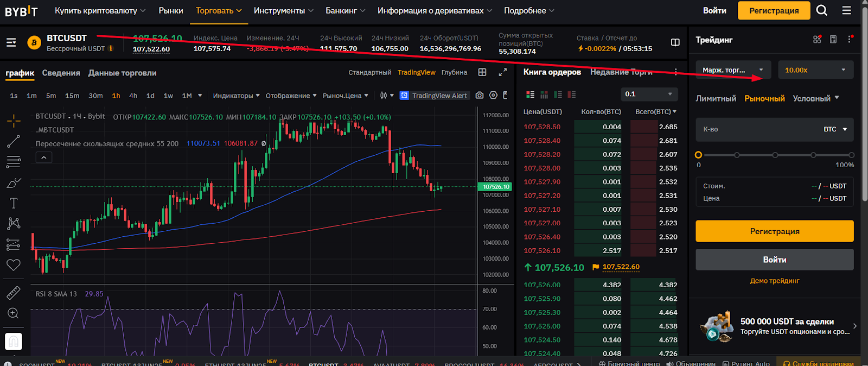Screen dimensions: 868x366
Task: Switch order book to depth bars view
Action: pos(544,94)
